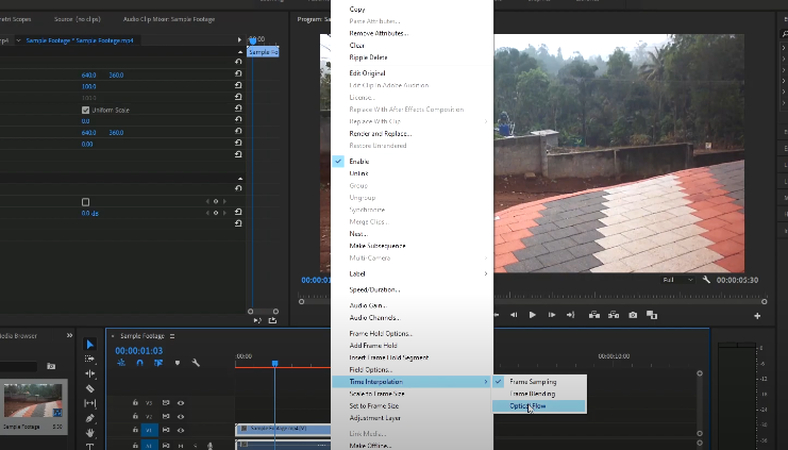Hide track V1 with its eye icon
The image size is (788, 450).
[180, 430]
